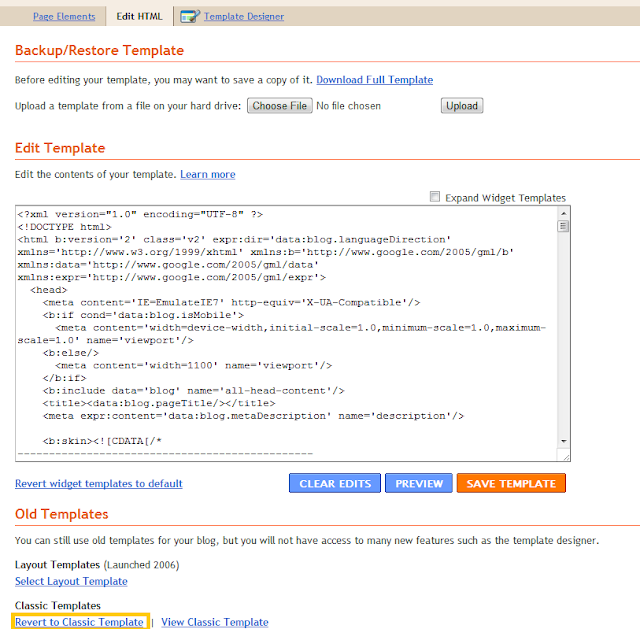Click the code editor scrollbar thumb
Screen dimensions: 640x629
(563, 226)
